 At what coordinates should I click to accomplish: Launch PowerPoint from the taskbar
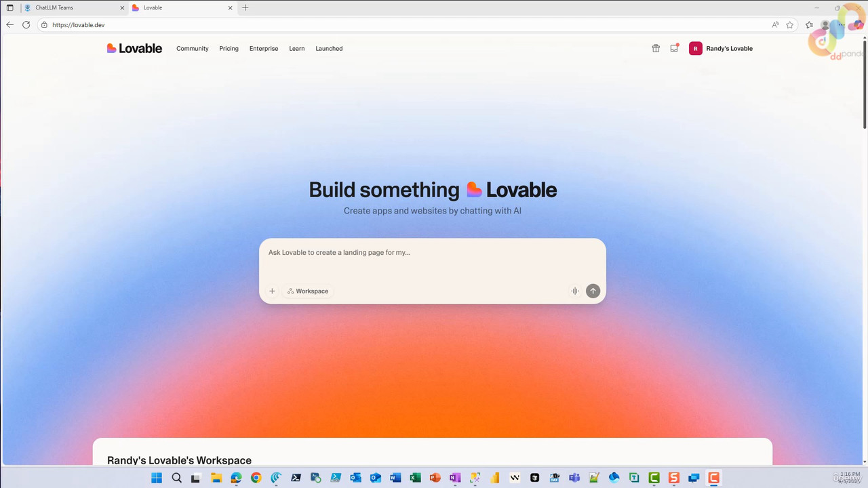point(435,478)
